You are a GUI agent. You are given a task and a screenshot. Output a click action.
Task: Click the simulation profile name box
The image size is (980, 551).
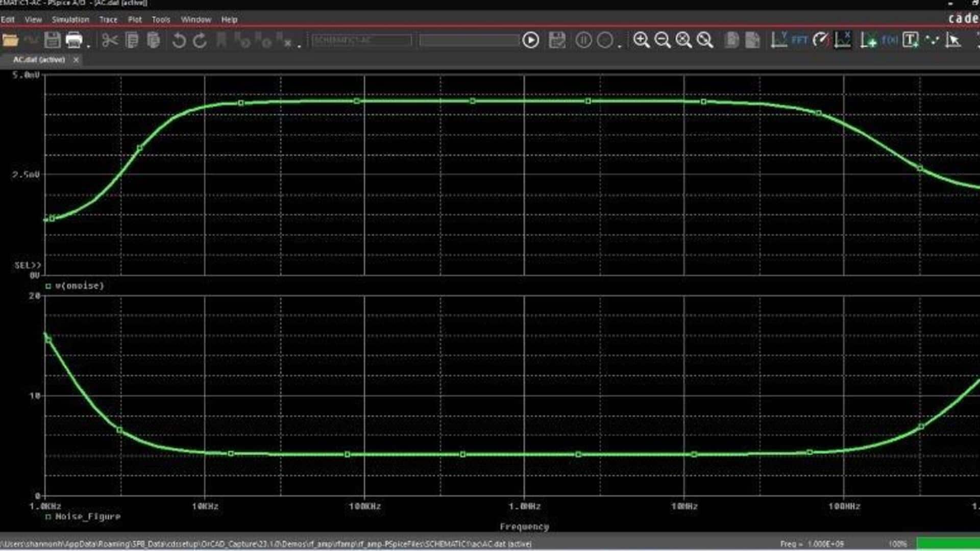(361, 40)
